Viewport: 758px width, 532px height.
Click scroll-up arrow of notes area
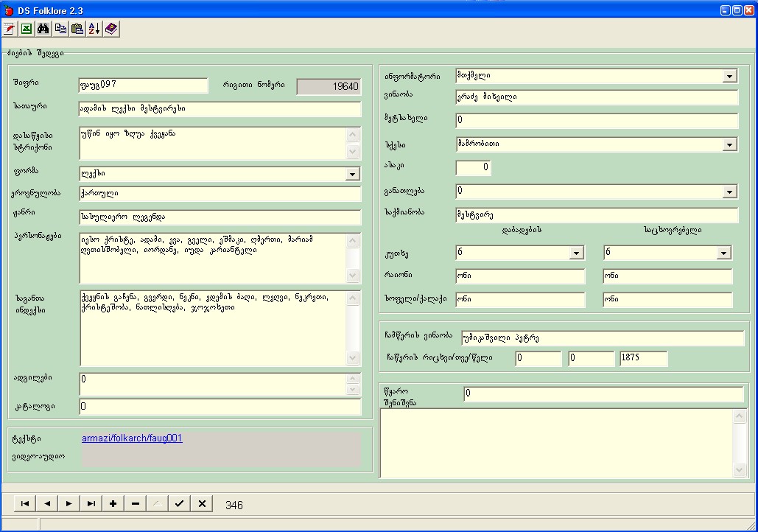[x=739, y=416]
